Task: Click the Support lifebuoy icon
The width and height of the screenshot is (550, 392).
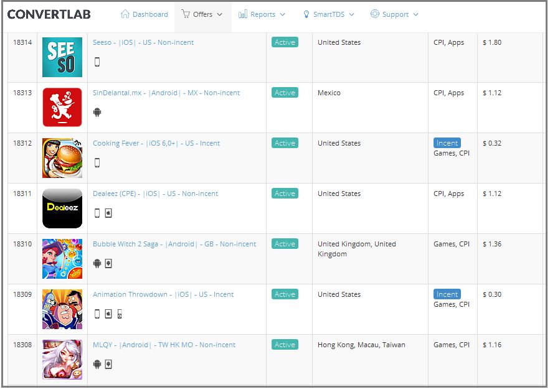Action: click(x=375, y=14)
